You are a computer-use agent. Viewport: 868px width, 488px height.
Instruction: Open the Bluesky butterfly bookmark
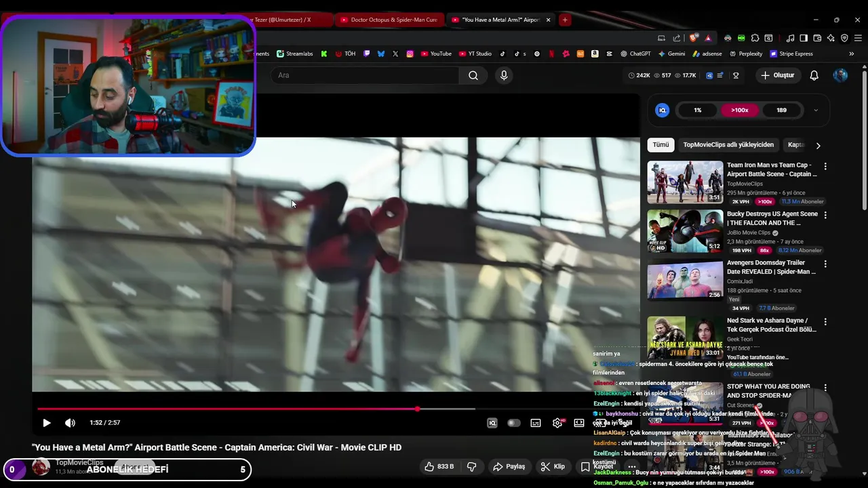point(381,54)
